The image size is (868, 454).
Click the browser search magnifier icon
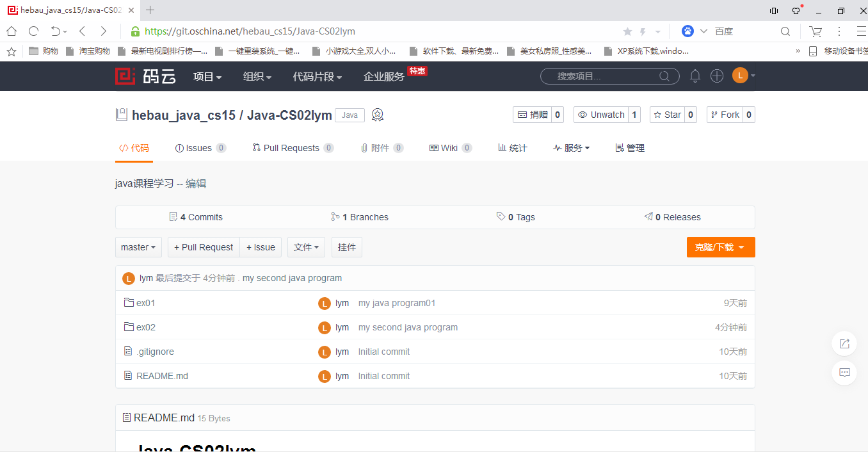785,31
